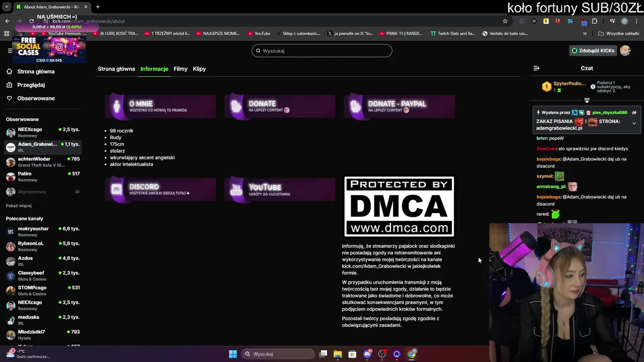Click SpyterPodlo... top gifter name in chat
The height and width of the screenshot is (362, 644).
click(570, 83)
